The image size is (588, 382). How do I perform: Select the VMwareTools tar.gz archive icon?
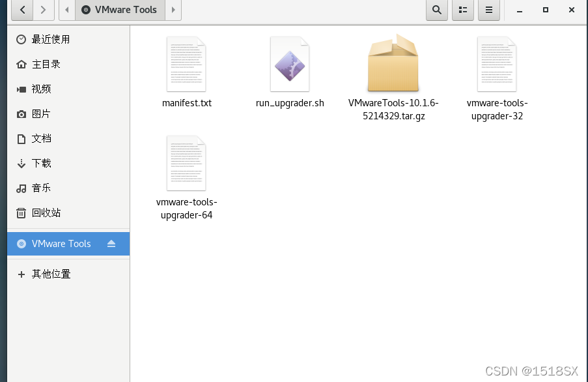[393, 63]
